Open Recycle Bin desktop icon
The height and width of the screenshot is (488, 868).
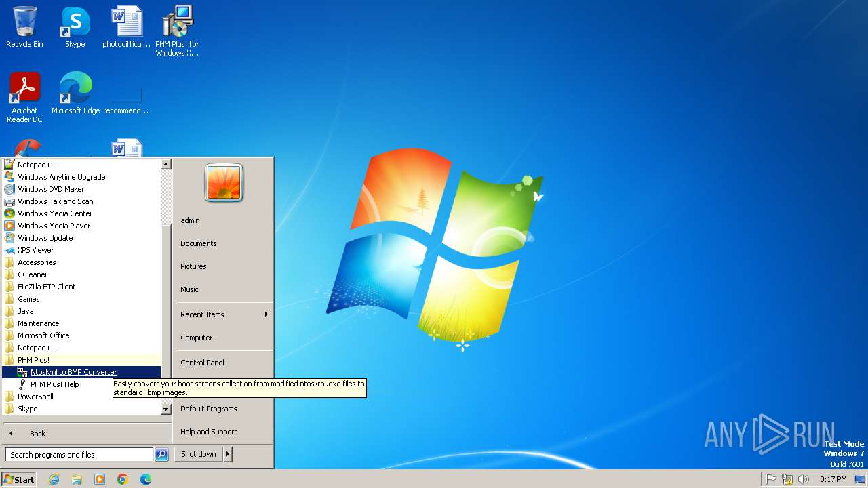pos(24,27)
